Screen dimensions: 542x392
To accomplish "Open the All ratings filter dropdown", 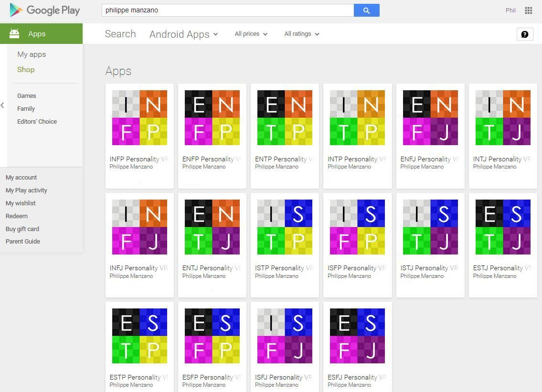I will 302,34.
